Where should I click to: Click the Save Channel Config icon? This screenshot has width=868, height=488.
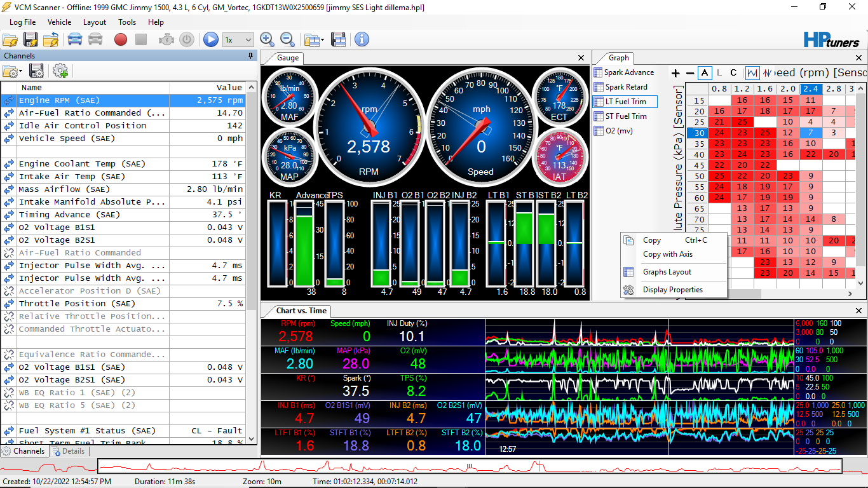(x=37, y=71)
